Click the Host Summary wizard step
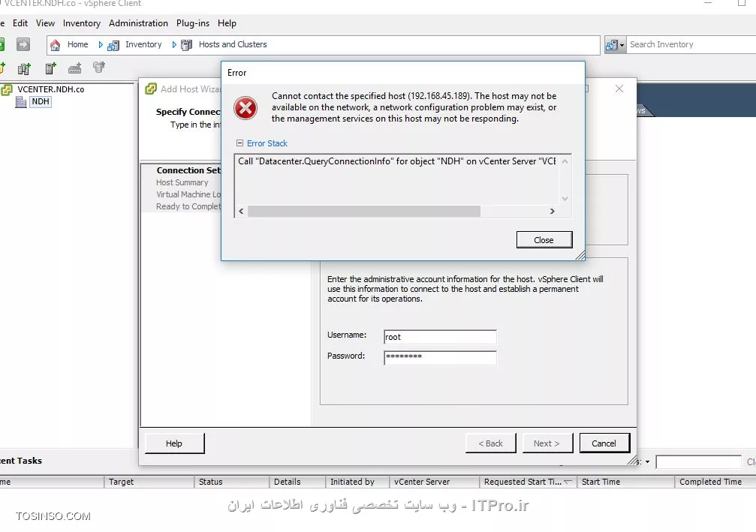This screenshot has width=756, height=532. (x=182, y=182)
